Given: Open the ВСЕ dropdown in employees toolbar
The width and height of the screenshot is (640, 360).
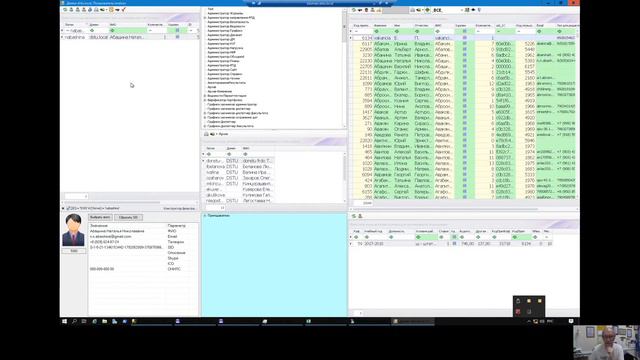Looking at the screenshot, I should click(x=462, y=10).
